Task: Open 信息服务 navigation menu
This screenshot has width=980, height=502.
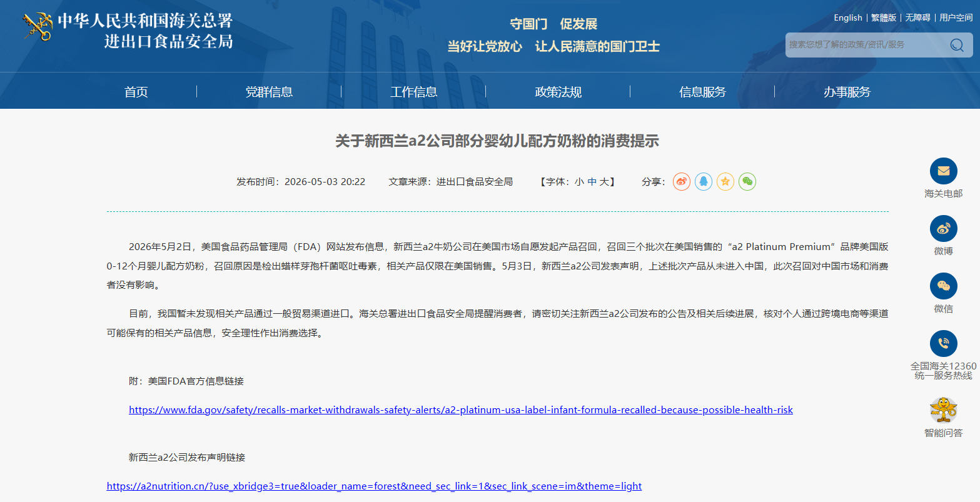Action: click(702, 92)
